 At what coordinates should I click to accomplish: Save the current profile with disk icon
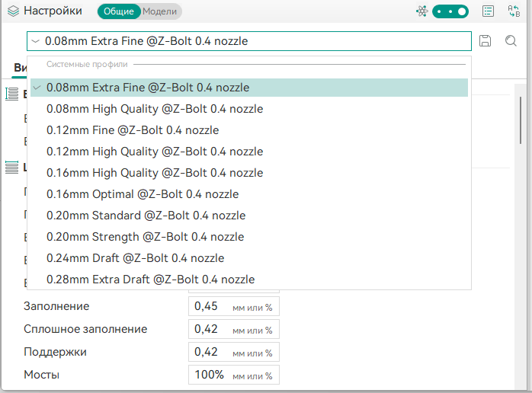[x=486, y=40]
